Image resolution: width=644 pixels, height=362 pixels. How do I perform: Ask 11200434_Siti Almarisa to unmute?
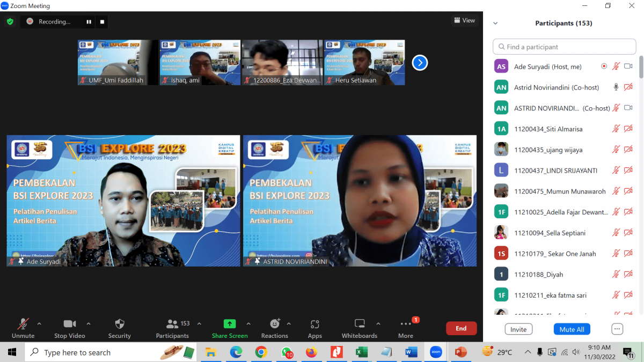pyautogui.click(x=616, y=129)
